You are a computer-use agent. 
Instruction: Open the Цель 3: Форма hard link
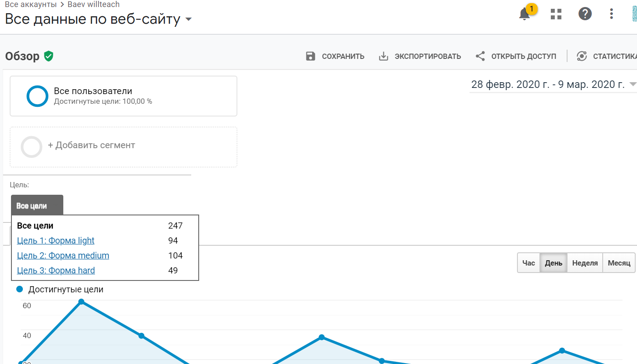pos(56,270)
